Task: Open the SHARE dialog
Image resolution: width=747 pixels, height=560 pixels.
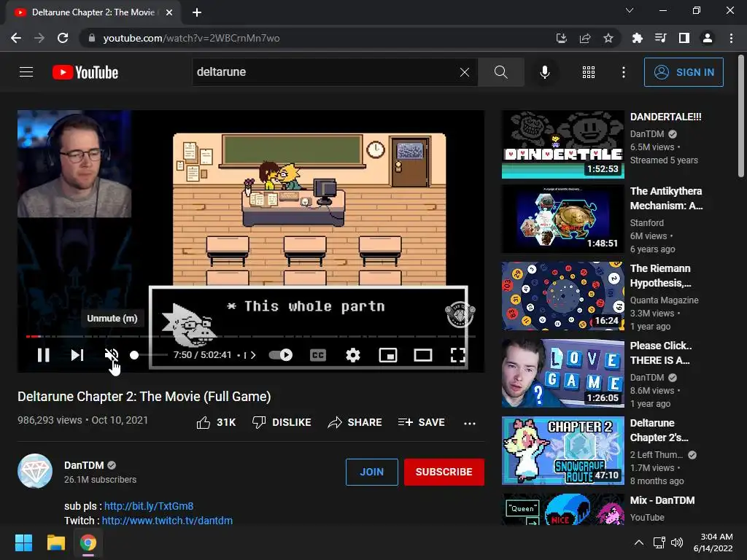Action: [x=355, y=422]
